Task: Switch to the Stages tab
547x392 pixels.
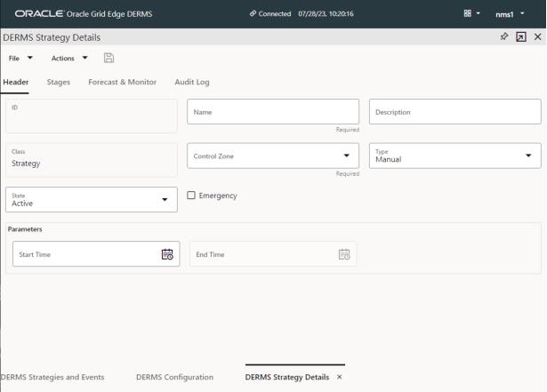Action: tap(59, 82)
